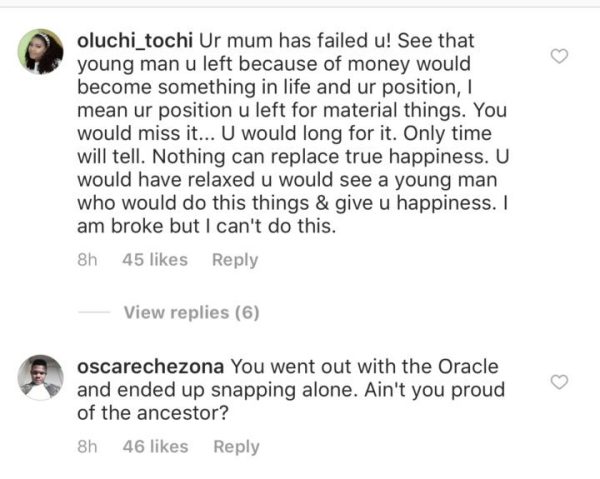Image resolution: width=600 pixels, height=479 pixels.
Task: Click the line beside View replies
Action: 94,312
